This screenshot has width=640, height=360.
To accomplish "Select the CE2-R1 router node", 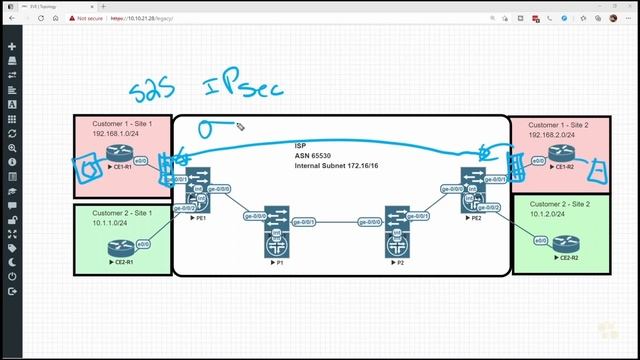I will coord(121,249).
